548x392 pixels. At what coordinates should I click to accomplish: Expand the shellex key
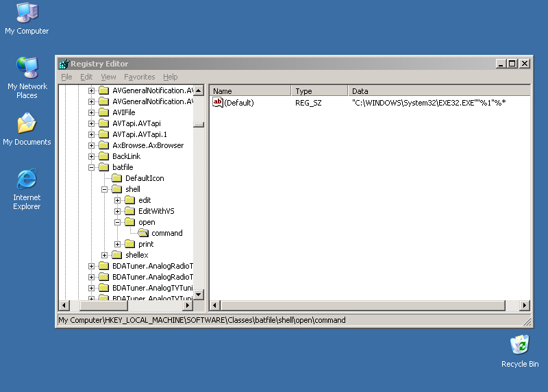(x=104, y=255)
